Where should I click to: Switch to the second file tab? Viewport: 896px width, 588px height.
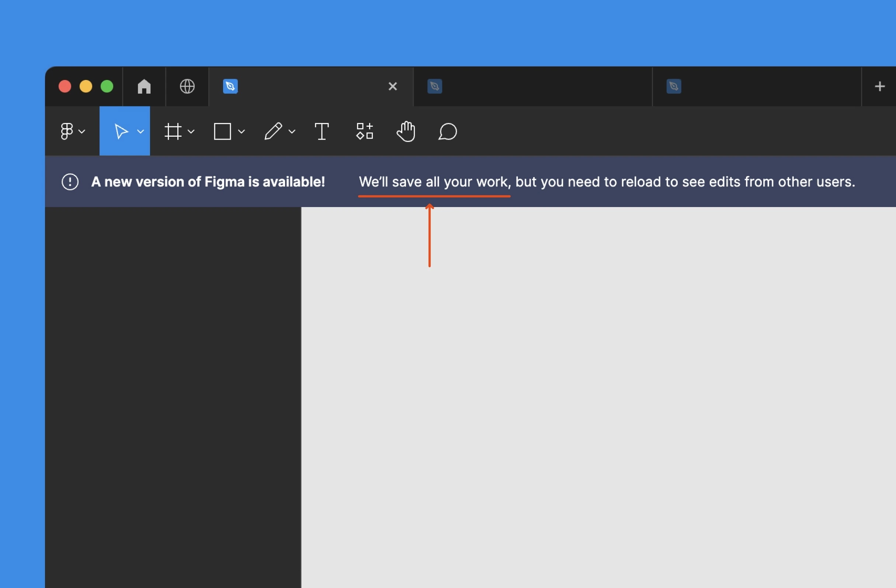pos(533,87)
